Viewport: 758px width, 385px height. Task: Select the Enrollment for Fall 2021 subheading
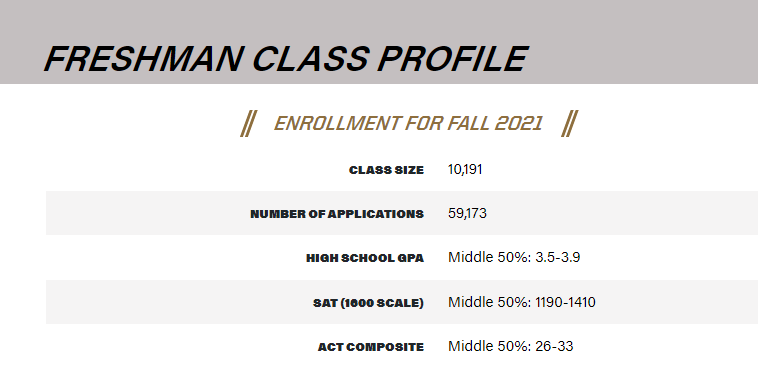(408, 123)
